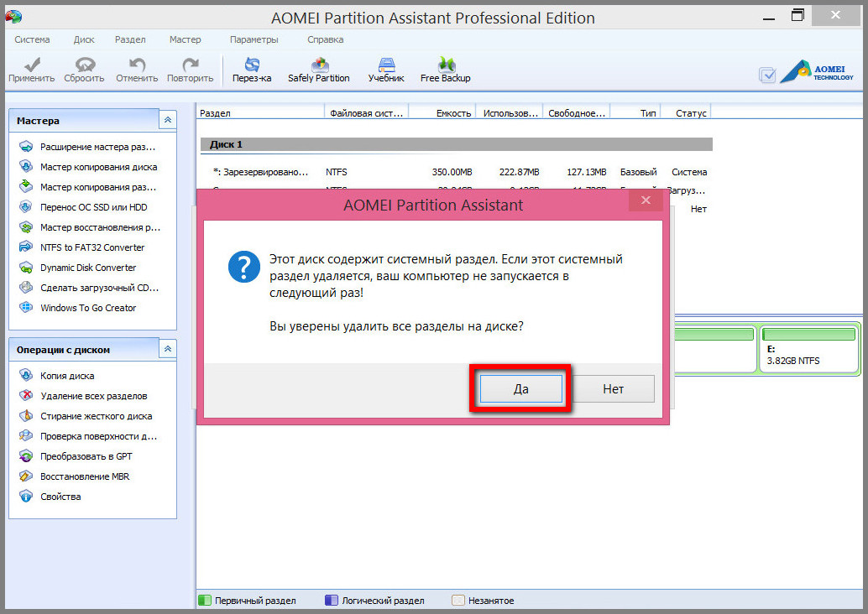Click the Тип column header
This screenshot has height=614, width=868.
click(635, 113)
